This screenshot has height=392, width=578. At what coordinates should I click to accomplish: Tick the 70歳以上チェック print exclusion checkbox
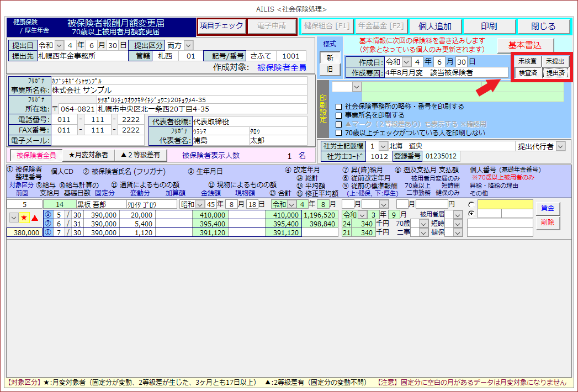pos(339,133)
